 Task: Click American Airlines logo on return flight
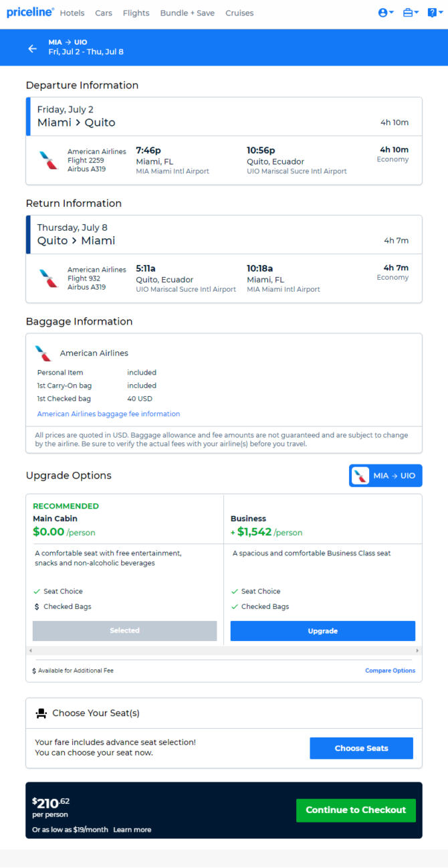[48, 278]
